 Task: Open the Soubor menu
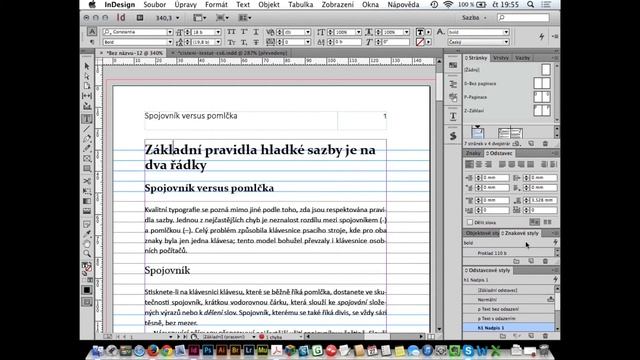(154, 4)
